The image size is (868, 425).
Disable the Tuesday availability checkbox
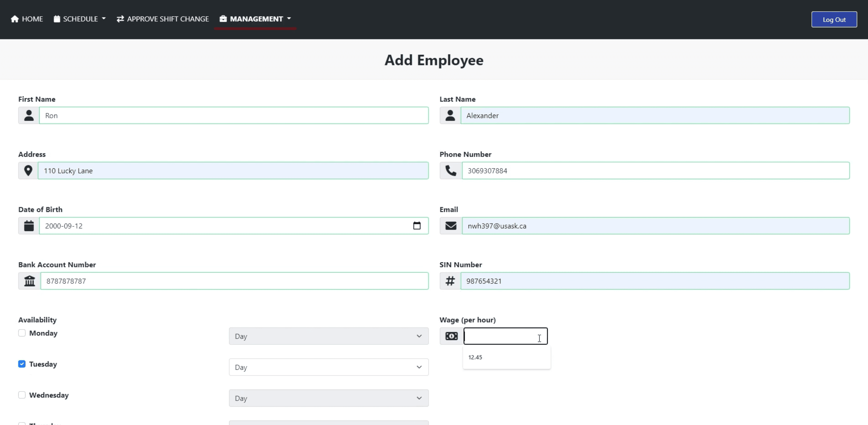coord(22,364)
